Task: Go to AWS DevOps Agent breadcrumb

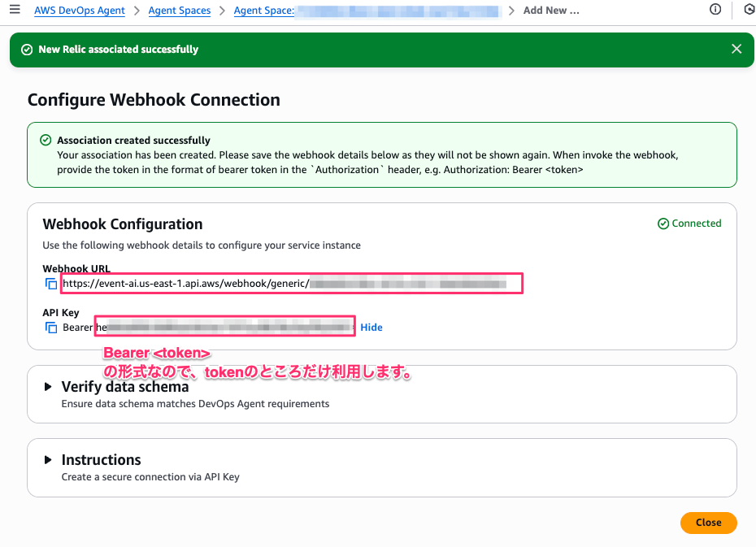Action: click(x=80, y=11)
